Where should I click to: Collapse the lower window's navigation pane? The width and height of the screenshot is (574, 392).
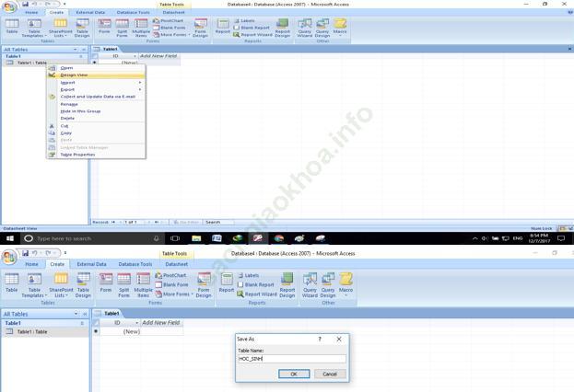pyautogui.click(x=85, y=314)
